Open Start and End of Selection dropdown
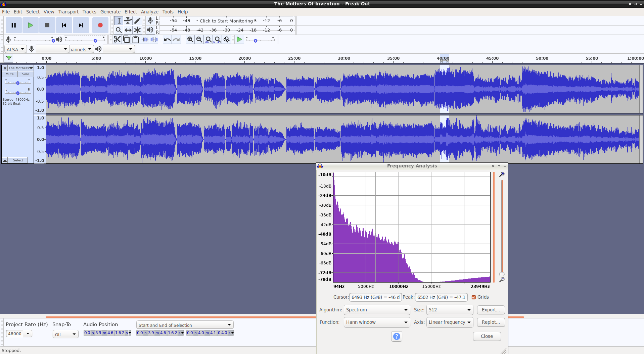The image size is (644, 354). tap(185, 325)
